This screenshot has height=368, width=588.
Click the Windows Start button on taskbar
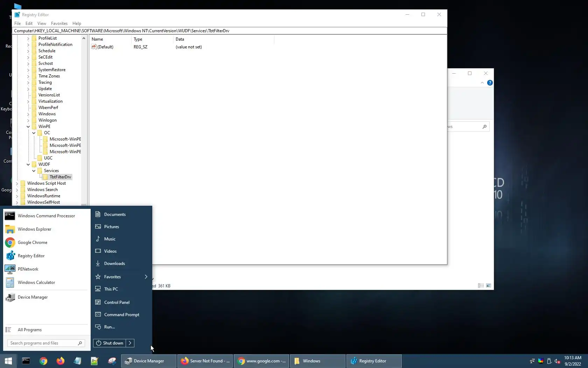(x=8, y=361)
